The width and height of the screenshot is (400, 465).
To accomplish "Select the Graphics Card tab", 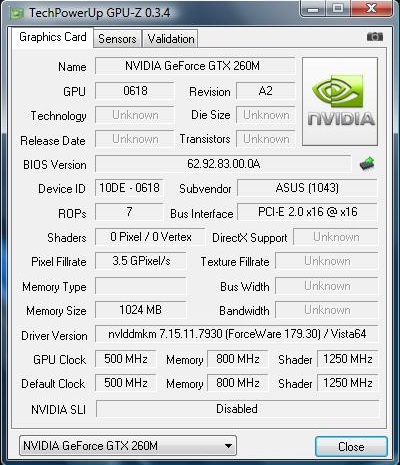I will [53, 37].
